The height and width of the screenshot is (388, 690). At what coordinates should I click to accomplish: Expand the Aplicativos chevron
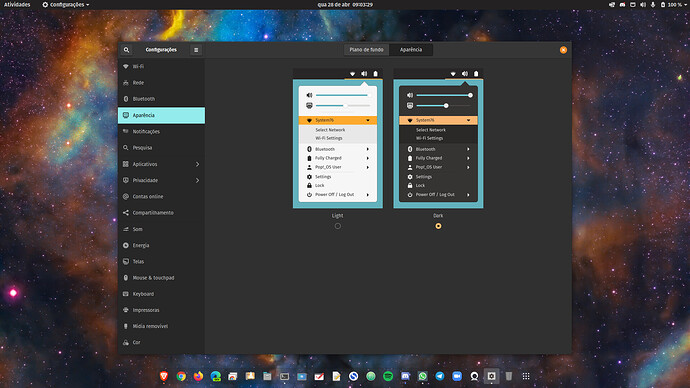point(197,164)
